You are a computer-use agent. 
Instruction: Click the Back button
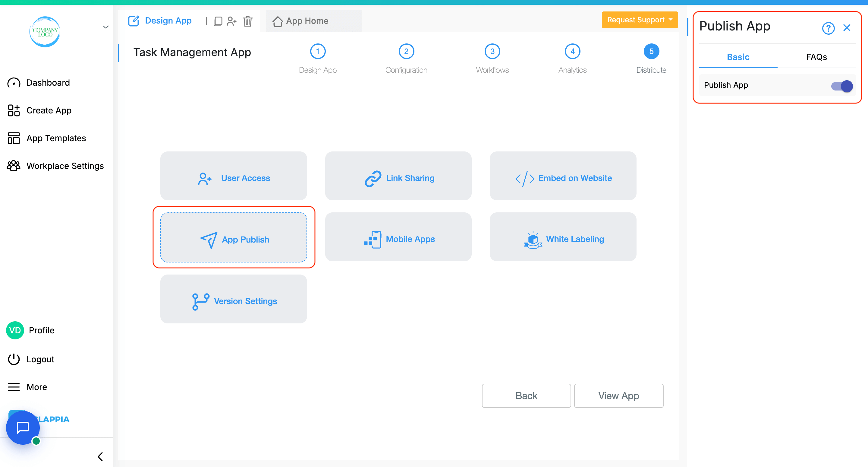(526, 396)
